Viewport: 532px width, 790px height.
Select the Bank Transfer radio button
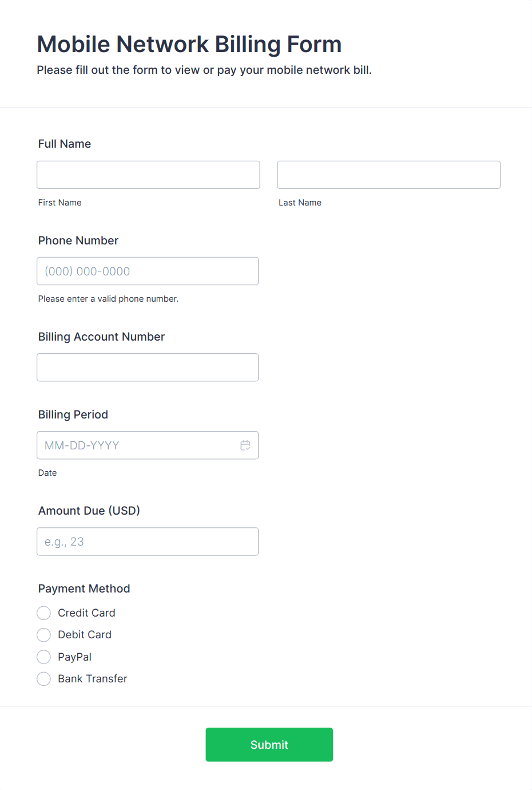(x=44, y=679)
